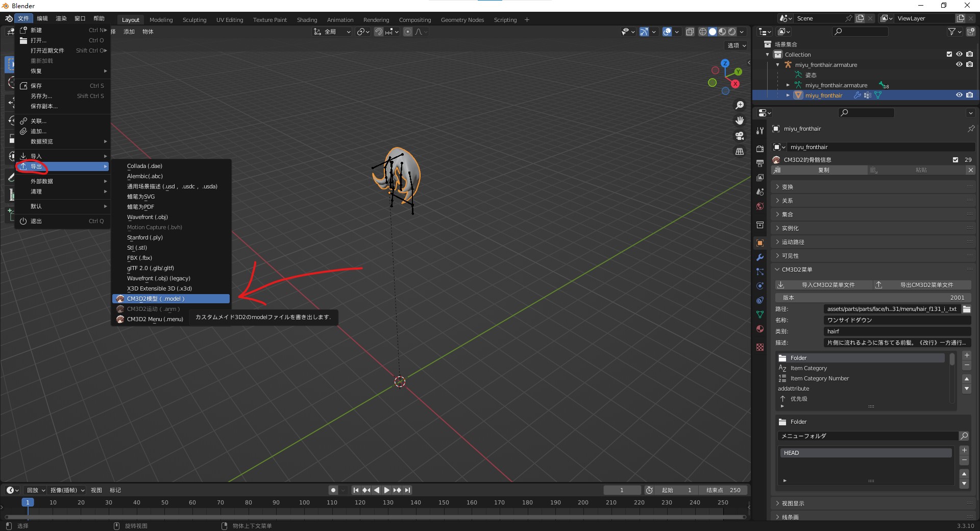Hide the miyu_fronthair mesh eye icon
This screenshot has width=980, height=531.
click(x=959, y=95)
